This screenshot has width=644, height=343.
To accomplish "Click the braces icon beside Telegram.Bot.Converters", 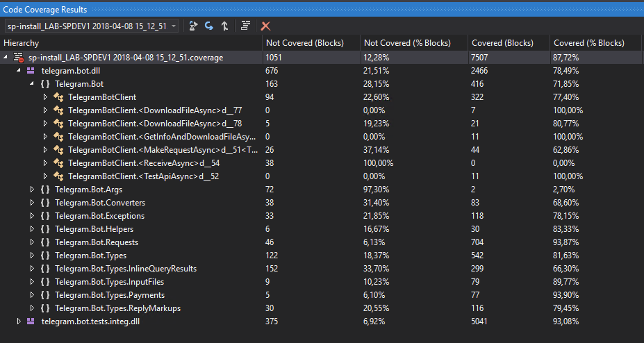I will click(45, 203).
